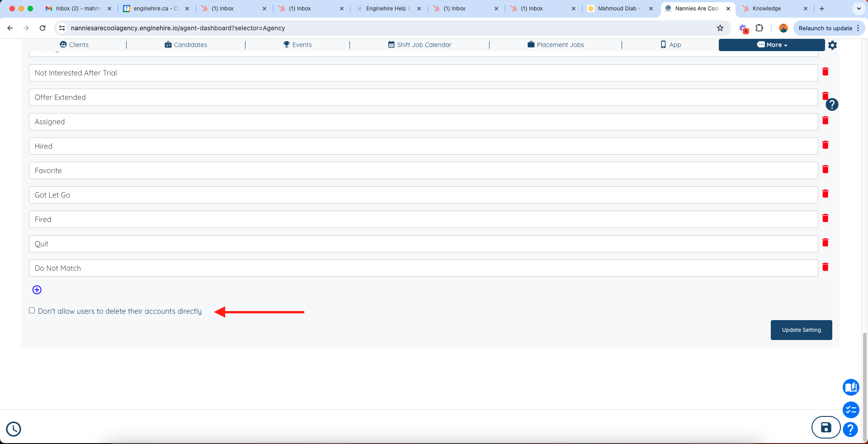Edit the Favorite status field
Viewport: 868px width, 444px height.
[423, 170]
